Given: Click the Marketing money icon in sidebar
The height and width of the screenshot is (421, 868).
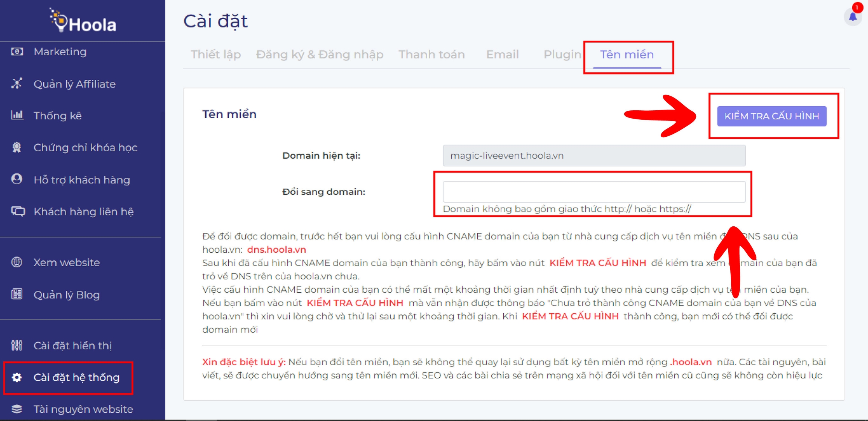Looking at the screenshot, I should (x=17, y=52).
